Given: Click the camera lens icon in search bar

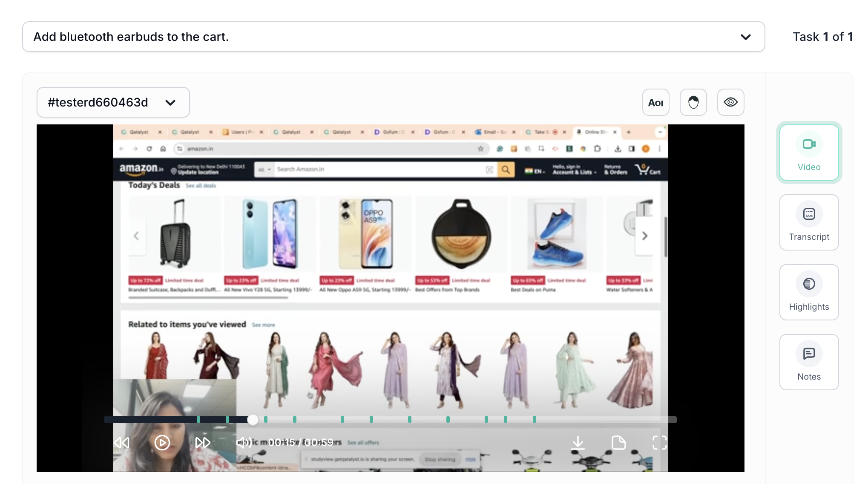Looking at the screenshot, I should tap(489, 170).
